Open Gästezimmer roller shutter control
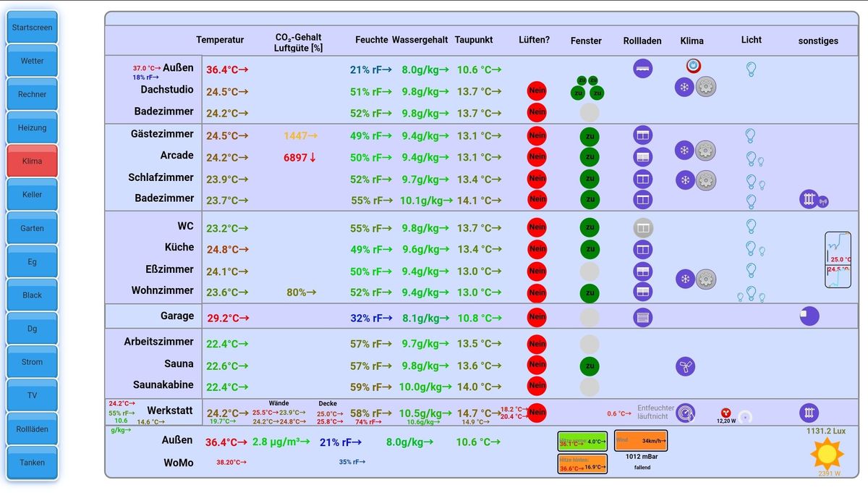This screenshot has height=493, width=868. pyautogui.click(x=642, y=135)
